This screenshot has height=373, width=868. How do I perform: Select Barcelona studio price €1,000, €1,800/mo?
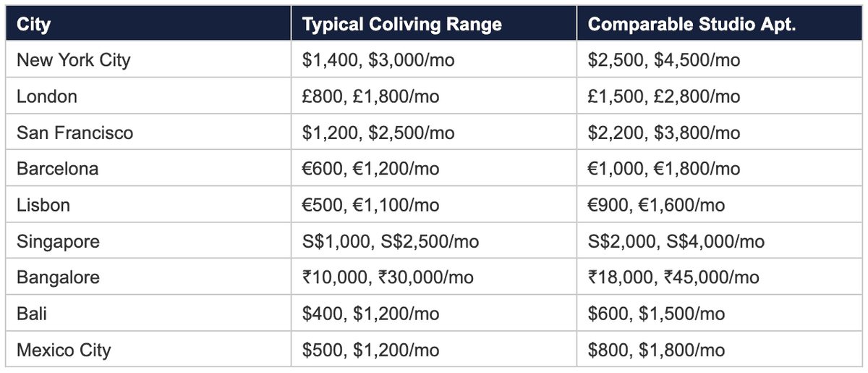click(x=664, y=169)
